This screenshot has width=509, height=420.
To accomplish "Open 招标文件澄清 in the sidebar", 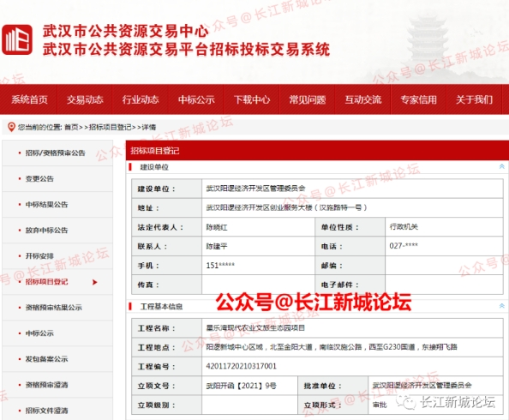I will tap(47, 411).
